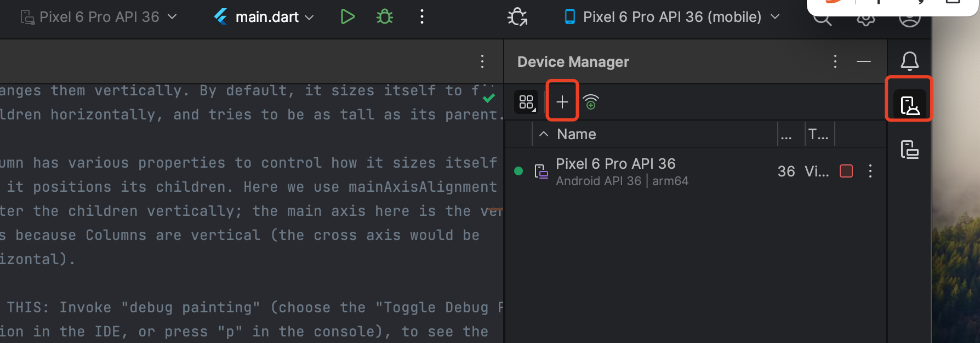Open the main.dart run configuration dropdown

(x=264, y=17)
